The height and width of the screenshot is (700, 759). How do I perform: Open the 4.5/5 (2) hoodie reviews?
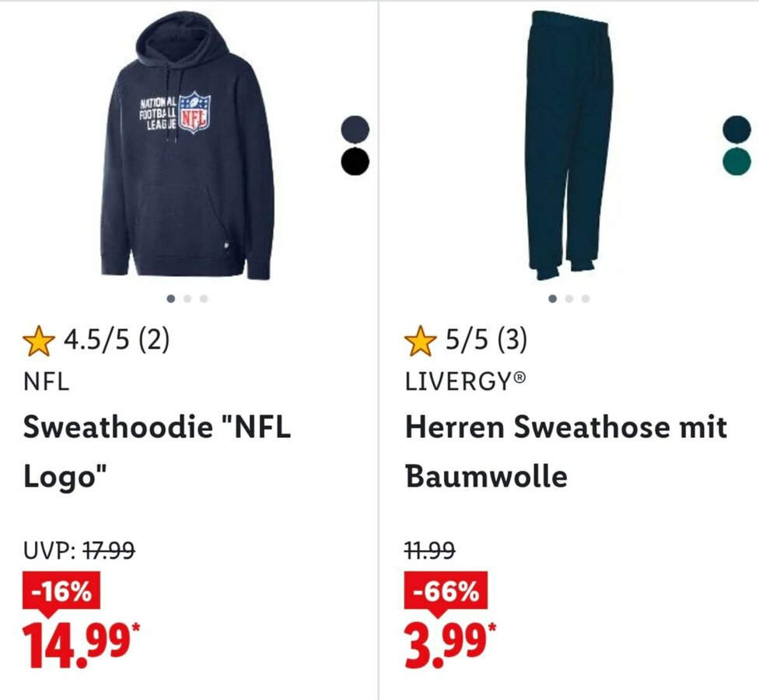(116, 341)
